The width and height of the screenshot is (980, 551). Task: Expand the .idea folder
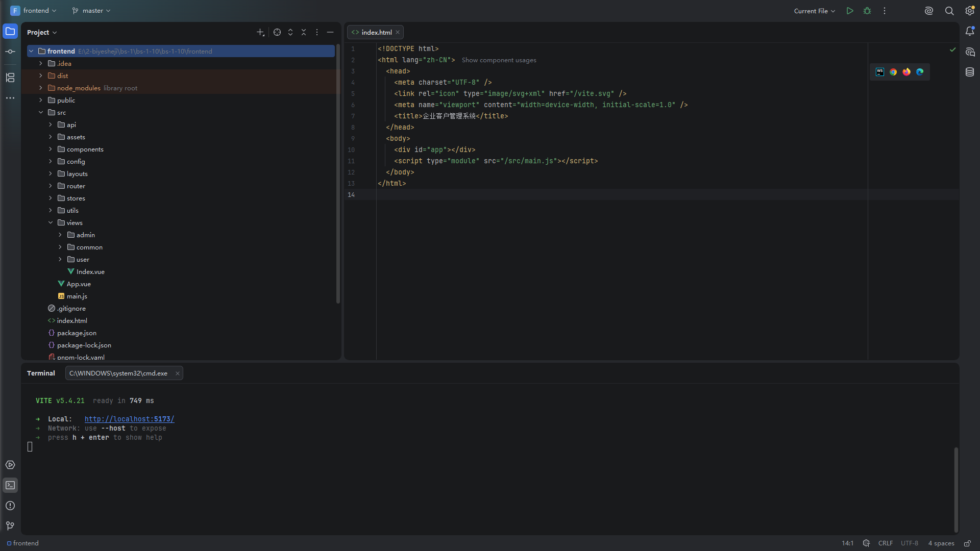41,63
